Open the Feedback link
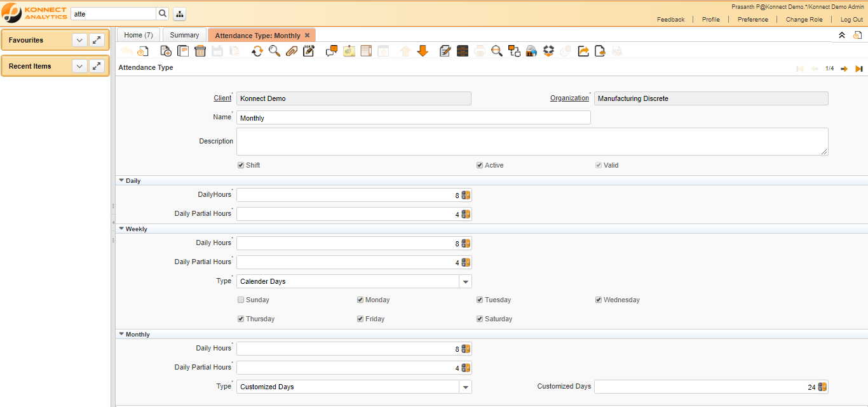The height and width of the screenshot is (407, 868). point(671,20)
